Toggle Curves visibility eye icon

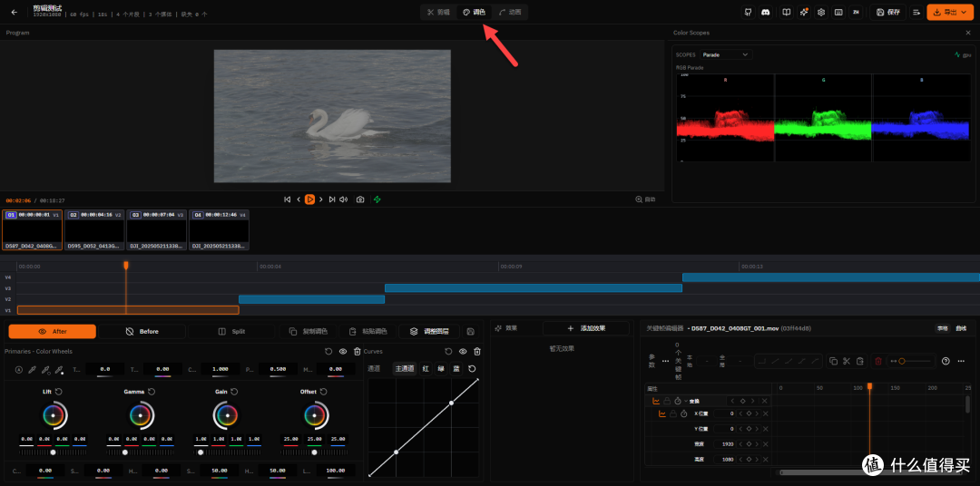coord(463,352)
